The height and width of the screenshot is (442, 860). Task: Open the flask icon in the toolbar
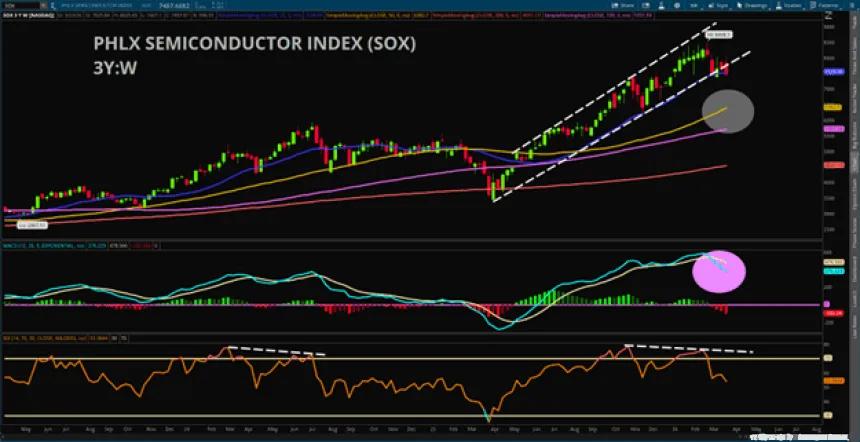point(661,5)
